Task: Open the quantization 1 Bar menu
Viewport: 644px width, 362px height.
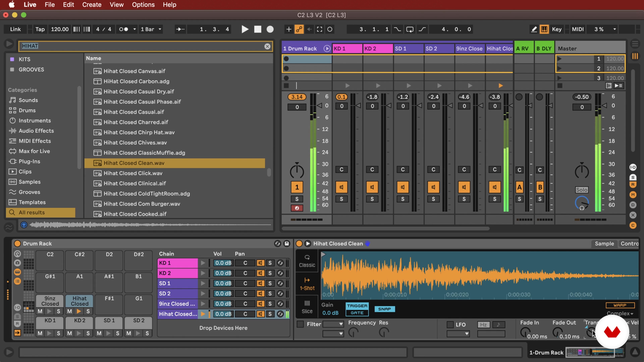Action: pyautogui.click(x=151, y=29)
